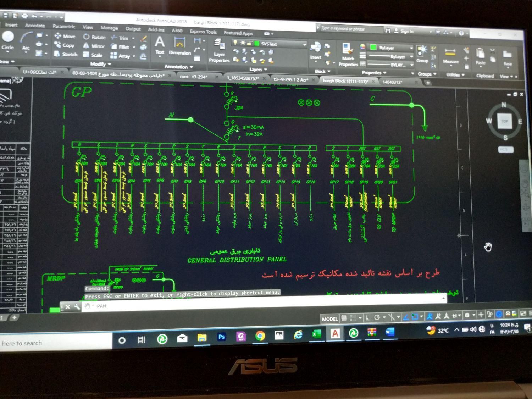Screen dimensions: 532x399
Task: Toggle snap mode in status bar
Action: (353, 318)
